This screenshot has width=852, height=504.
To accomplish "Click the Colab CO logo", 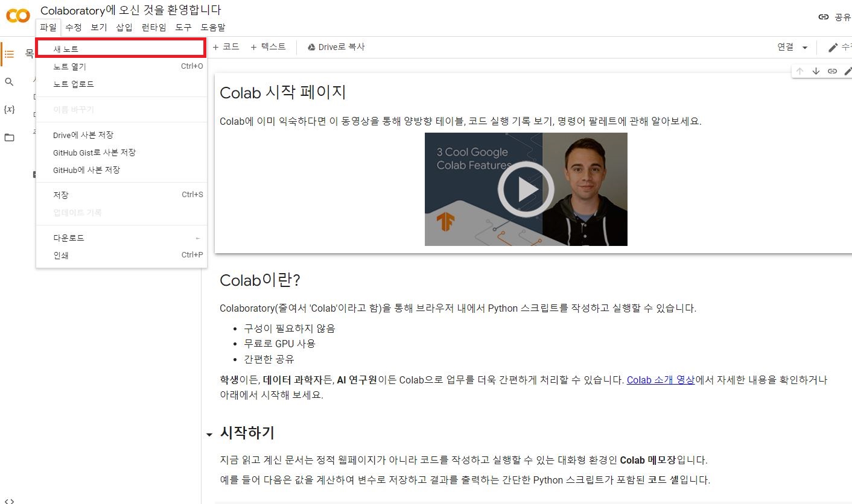I will click(x=18, y=16).
